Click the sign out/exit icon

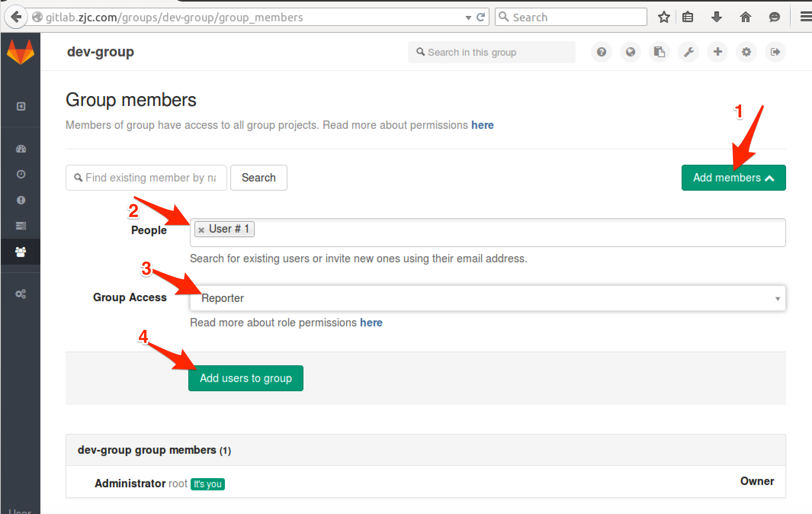pyautogui.click(x=775, y=52)
